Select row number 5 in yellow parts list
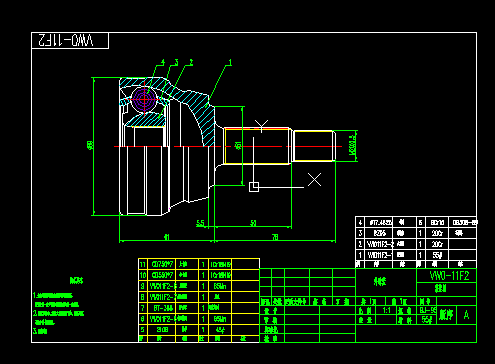Viewport: 495px width, 364px height. coord(143,330)
